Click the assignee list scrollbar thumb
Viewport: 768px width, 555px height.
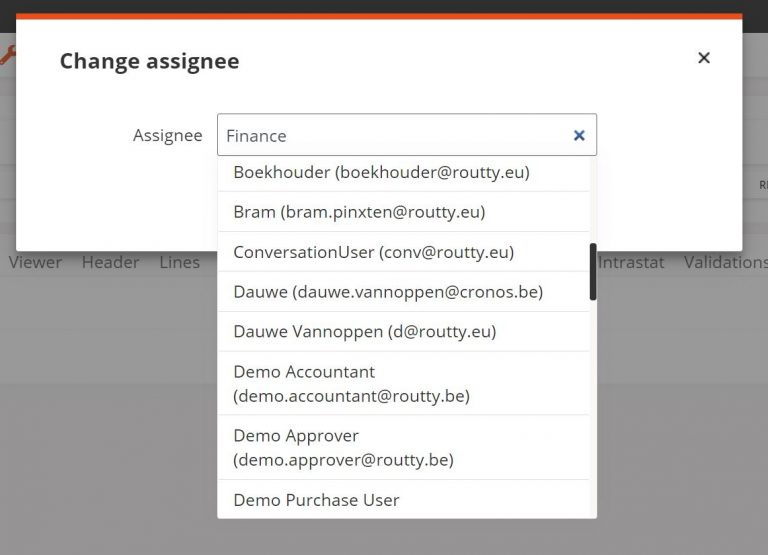(593, 271)
